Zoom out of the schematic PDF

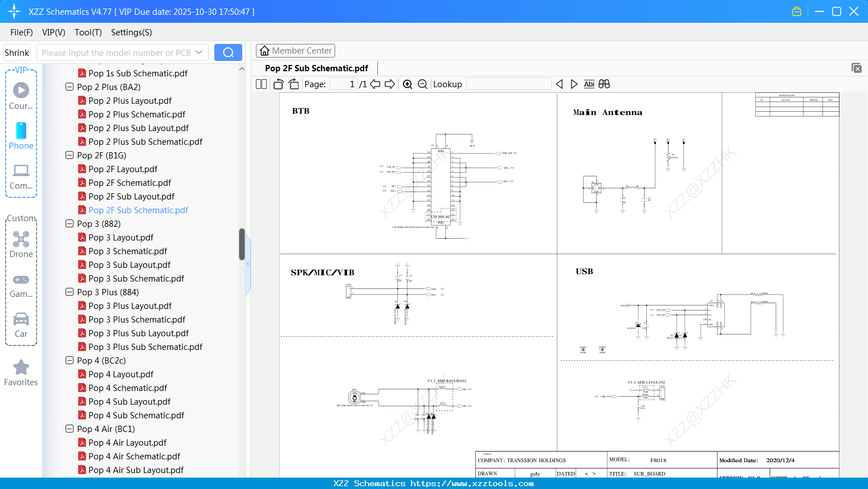click(422, 84)
